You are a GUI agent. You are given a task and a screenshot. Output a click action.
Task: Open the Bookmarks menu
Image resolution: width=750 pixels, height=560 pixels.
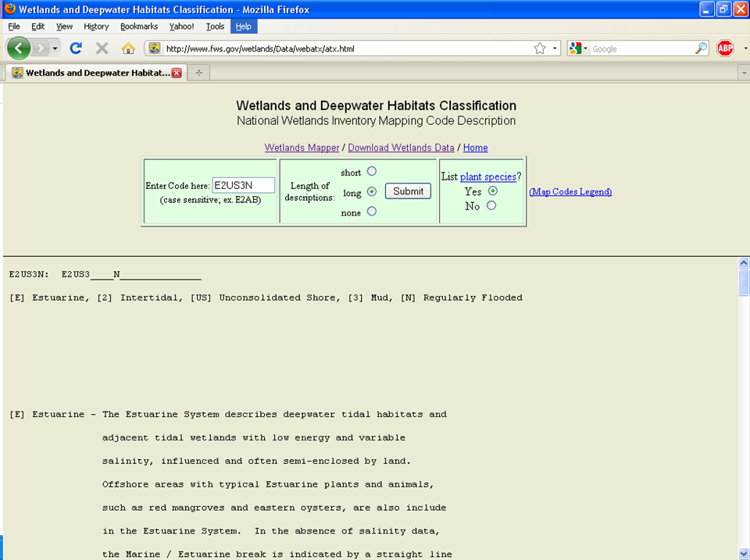138,26
